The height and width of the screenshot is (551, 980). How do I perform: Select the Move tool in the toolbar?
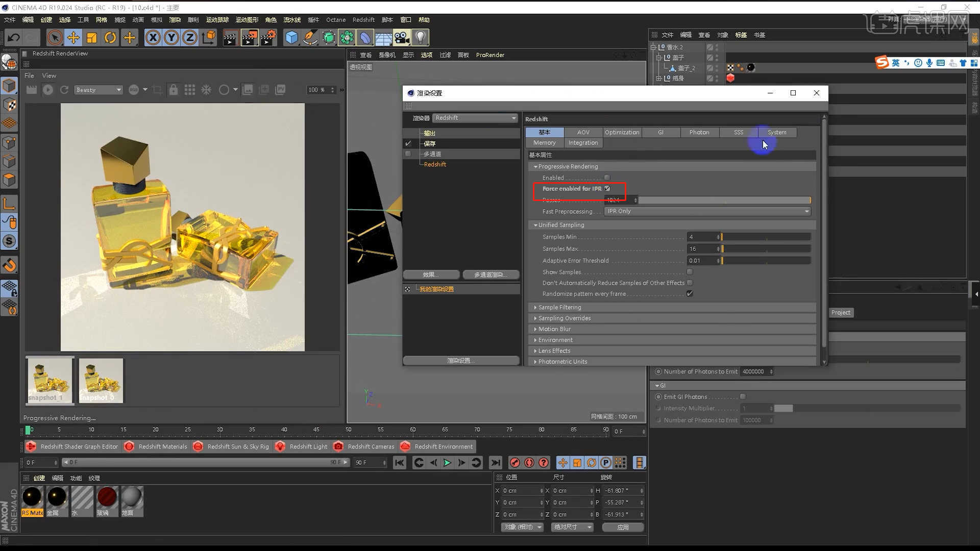(x=73, y=37)
